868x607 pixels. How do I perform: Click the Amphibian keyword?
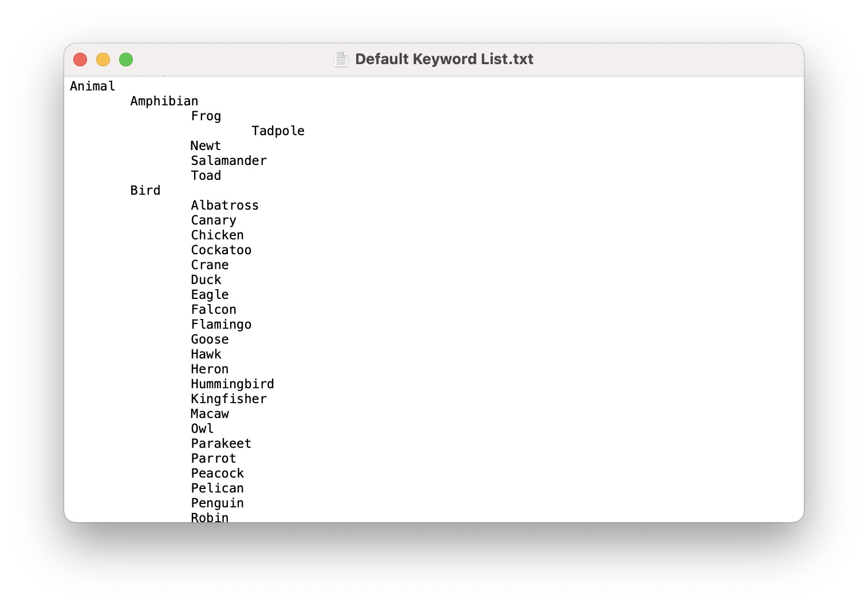[x=164, y=101]
